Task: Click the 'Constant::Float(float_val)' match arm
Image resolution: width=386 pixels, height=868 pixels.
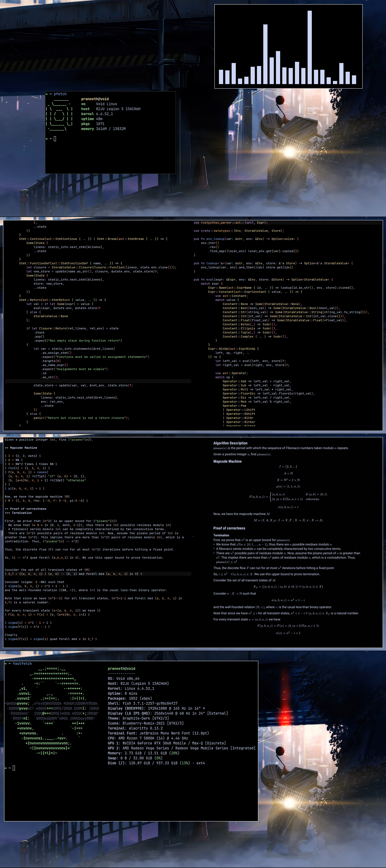Action: 285,320
